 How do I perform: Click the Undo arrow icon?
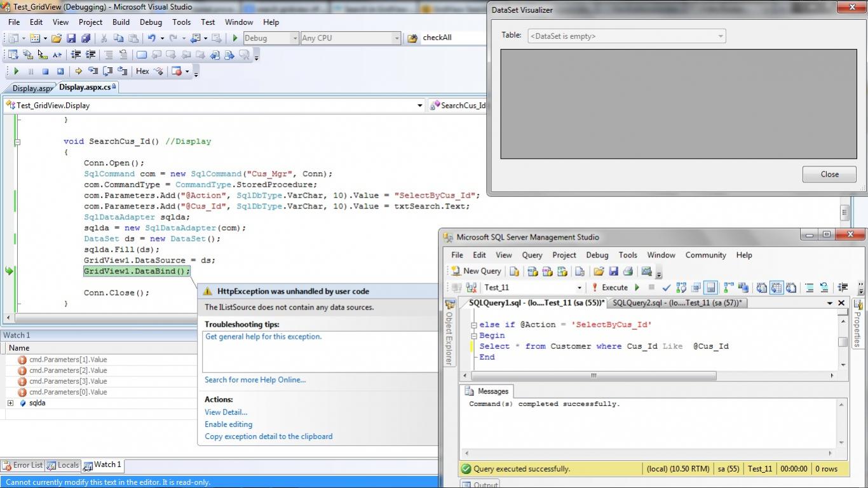[153, 38]
